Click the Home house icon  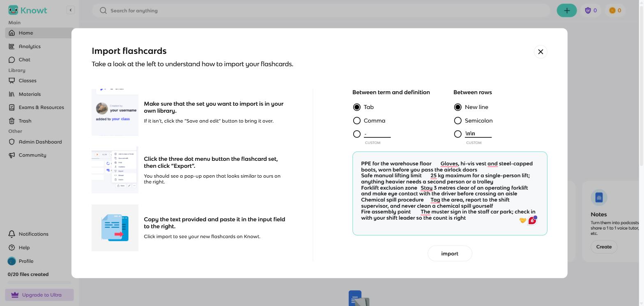pyautogui.click(x=12, y=33)
